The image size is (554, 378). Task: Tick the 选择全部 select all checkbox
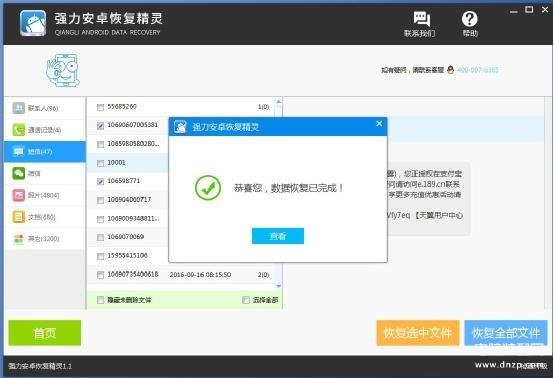246,300
